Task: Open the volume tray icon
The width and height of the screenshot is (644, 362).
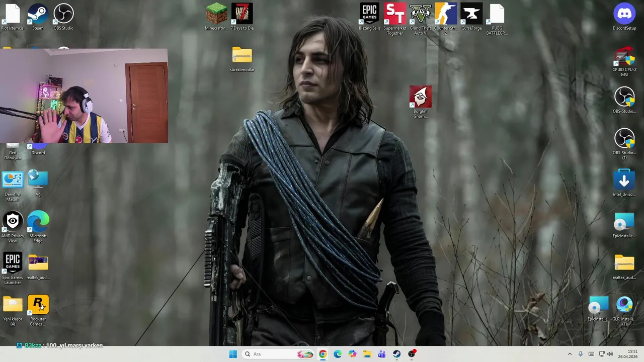Action: pyautogui.click(x=610, y=354)
